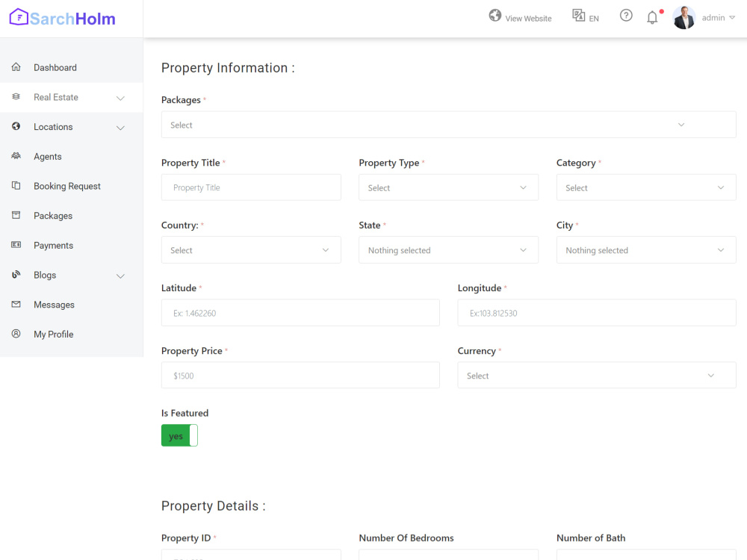Click the EN language label

594,19
